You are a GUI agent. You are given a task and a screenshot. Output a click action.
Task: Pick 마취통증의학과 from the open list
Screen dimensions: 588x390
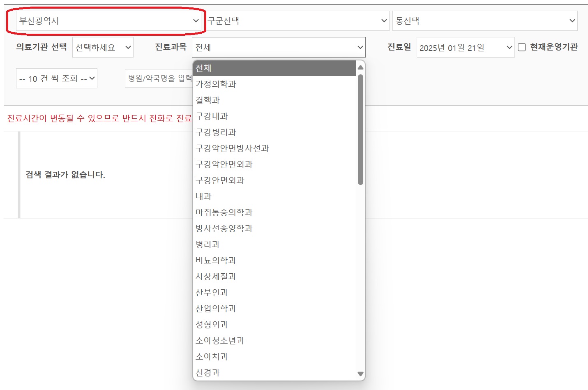point(224,212)
